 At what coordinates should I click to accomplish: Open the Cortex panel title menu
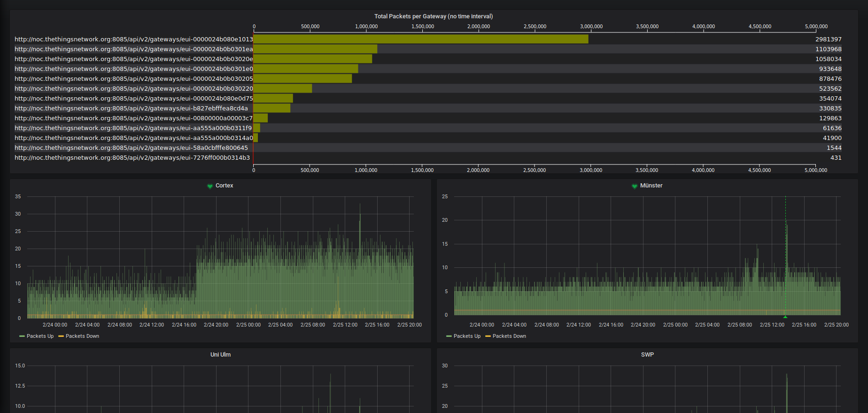point(224,186)
